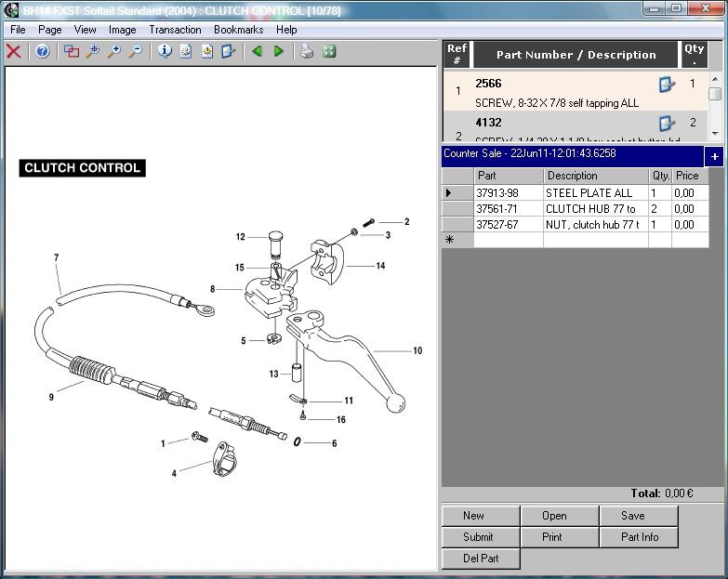Open the View menu
The height and width of the screenshot is (579, 728).
click(85, 30)
